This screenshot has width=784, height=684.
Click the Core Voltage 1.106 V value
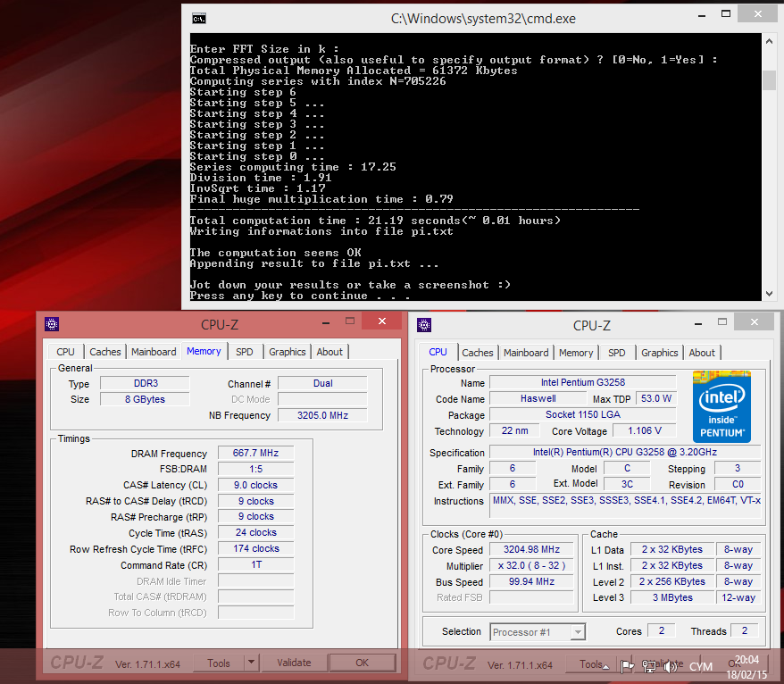click(x=645, y=430)
